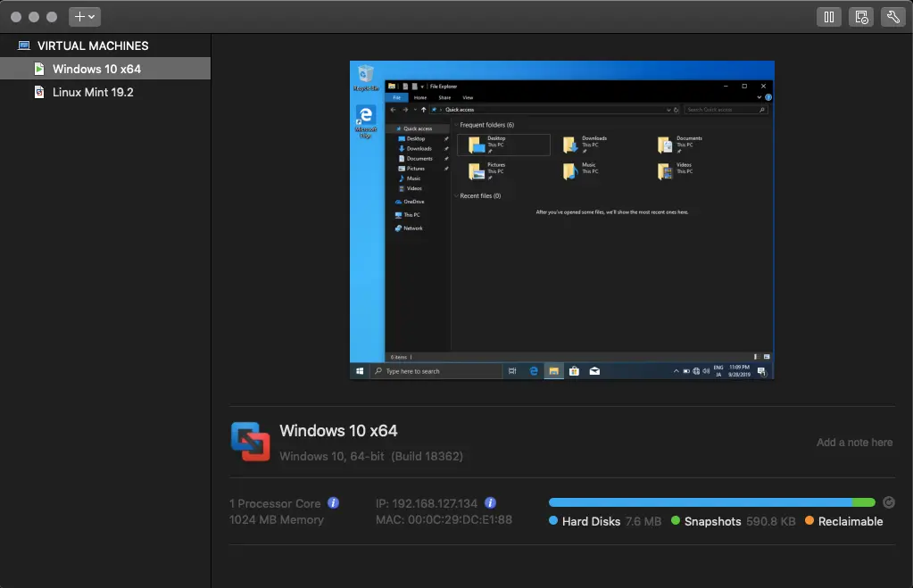Click the Windows Start button
This screenshot has height=588, width=913.
[360, 370]
